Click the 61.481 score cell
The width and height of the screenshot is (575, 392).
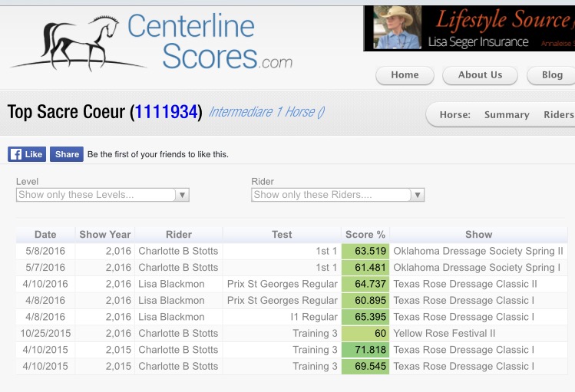point(365,268)
